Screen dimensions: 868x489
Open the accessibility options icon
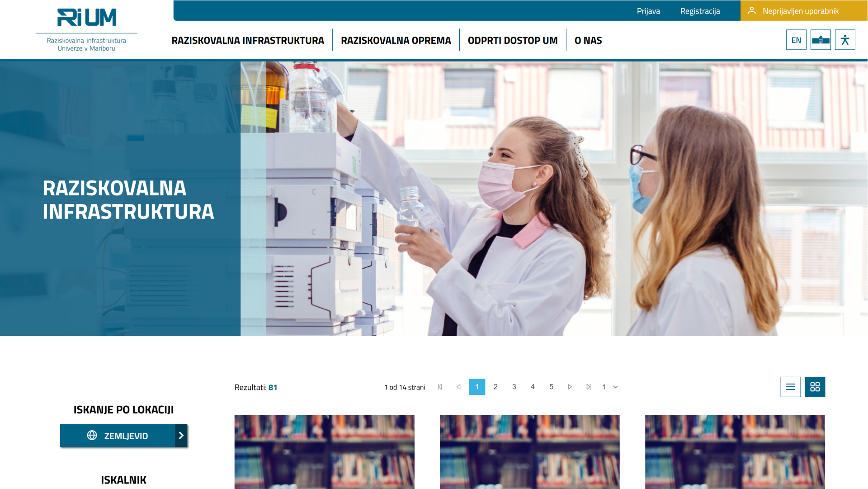tap(844, 40)
